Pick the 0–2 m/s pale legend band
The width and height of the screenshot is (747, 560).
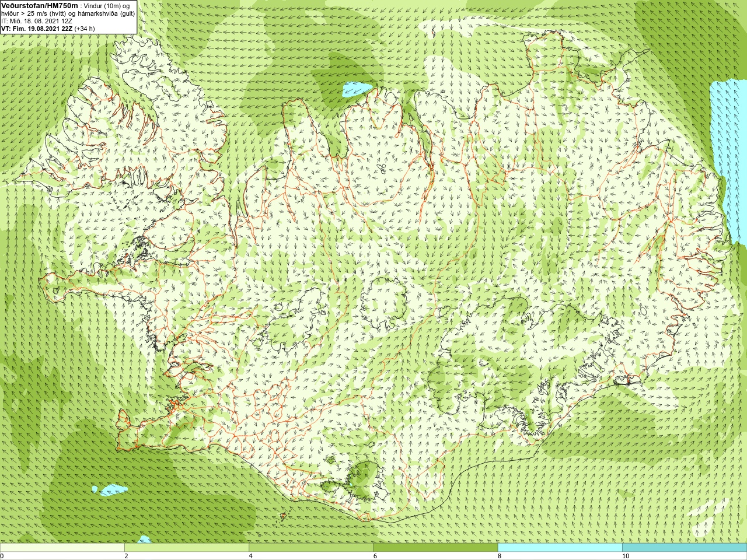point(62,548)
